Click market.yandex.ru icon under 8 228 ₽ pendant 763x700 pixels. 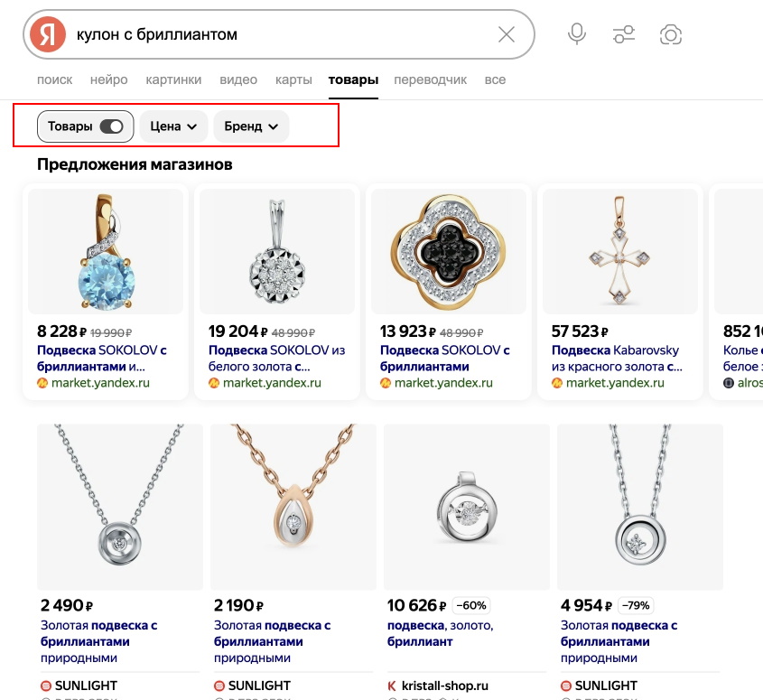(42, 382)
